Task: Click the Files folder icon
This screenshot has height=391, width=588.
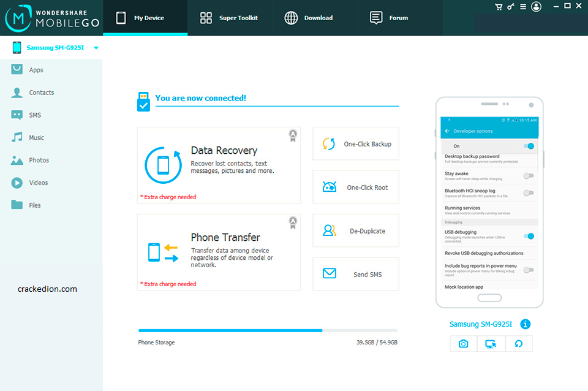Action: (x=17, y=205)
